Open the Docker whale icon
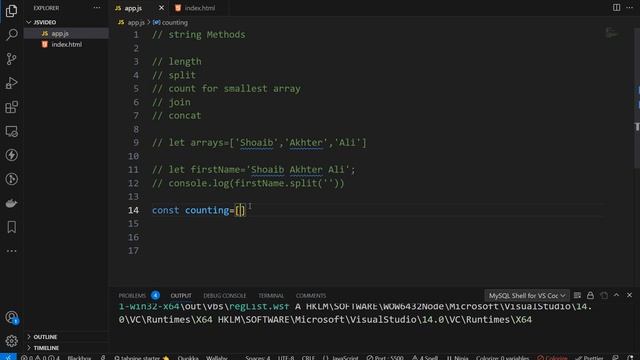This screenshot has height=360, width=640. tap(11, 203)
